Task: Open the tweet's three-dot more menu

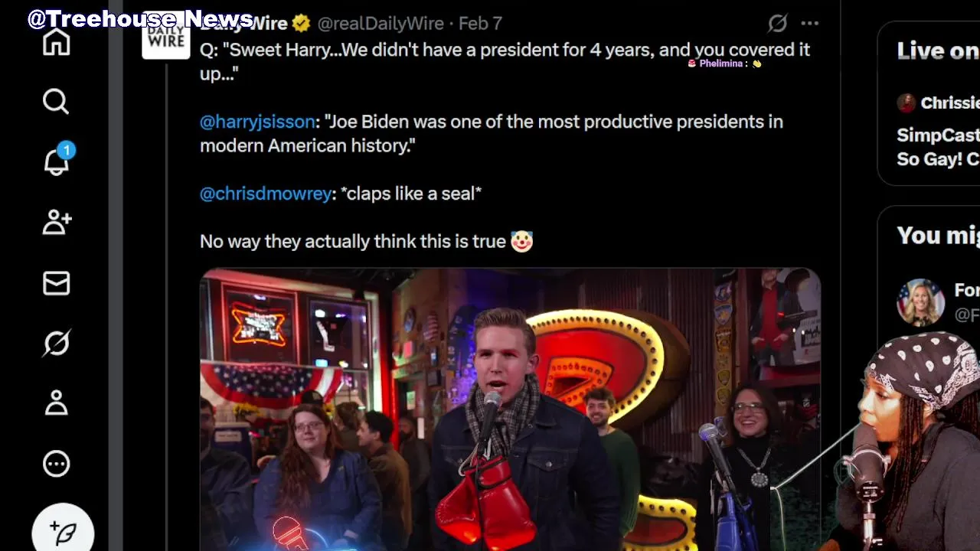Action: pos(809,24)
